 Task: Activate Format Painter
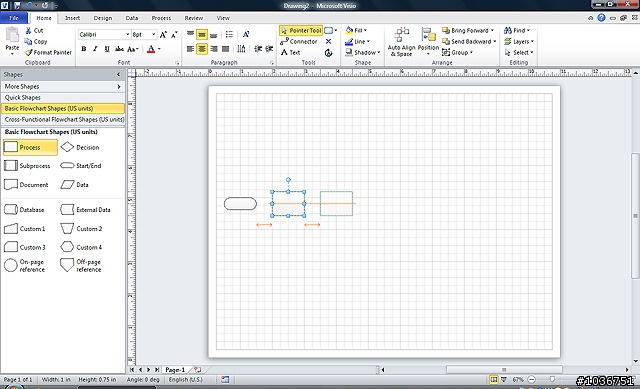[x=48, y=53]
